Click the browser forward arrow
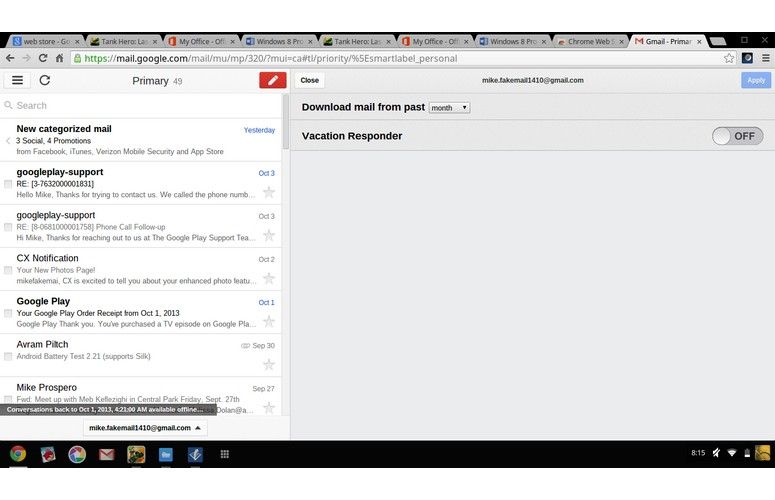This screenshot has height=500, width=775. pyautogui.click(x=26, y=58)
